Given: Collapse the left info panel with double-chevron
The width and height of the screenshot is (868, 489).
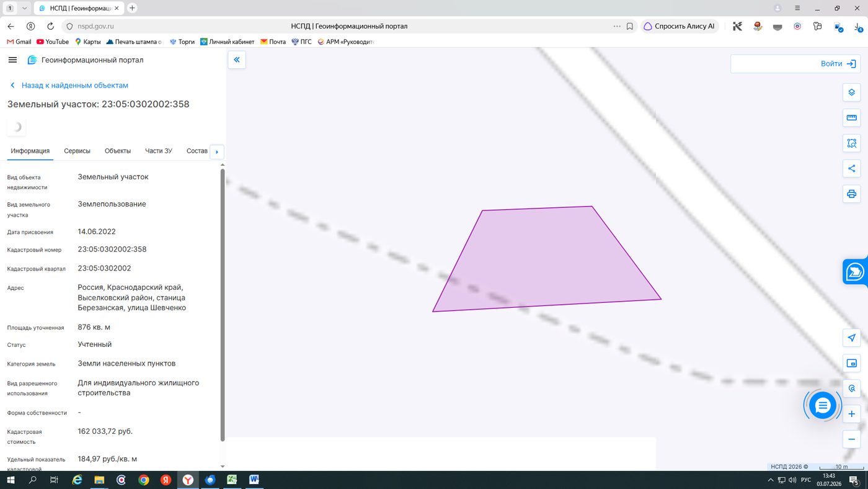Looking at the screenshot, I should click(x=237, y=60).
